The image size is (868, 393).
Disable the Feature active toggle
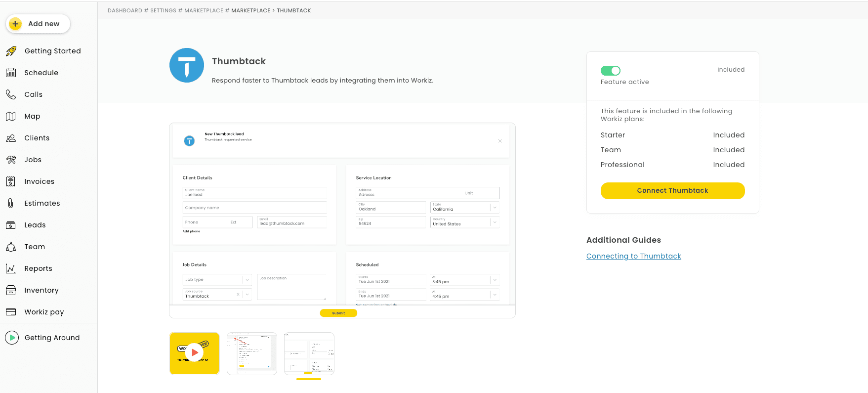pos(611,71)
